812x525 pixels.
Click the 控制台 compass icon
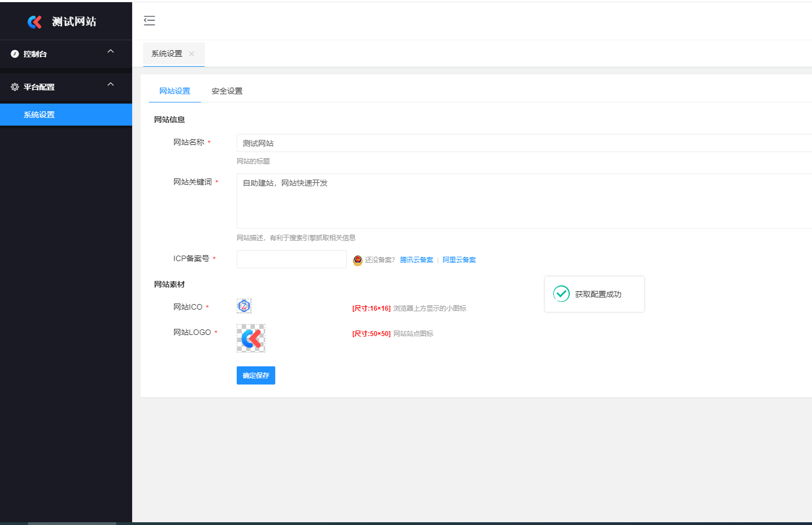tap(15, 54)
